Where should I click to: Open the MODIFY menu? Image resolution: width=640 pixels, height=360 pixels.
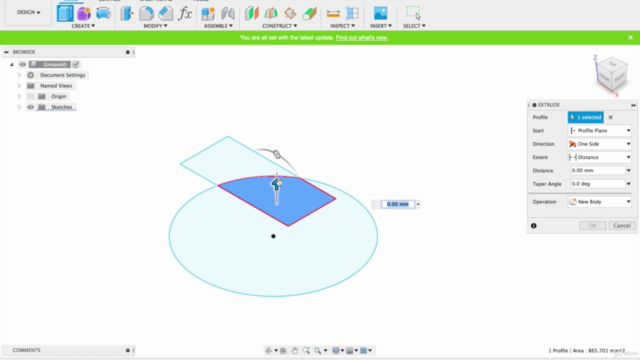[155, 26]
